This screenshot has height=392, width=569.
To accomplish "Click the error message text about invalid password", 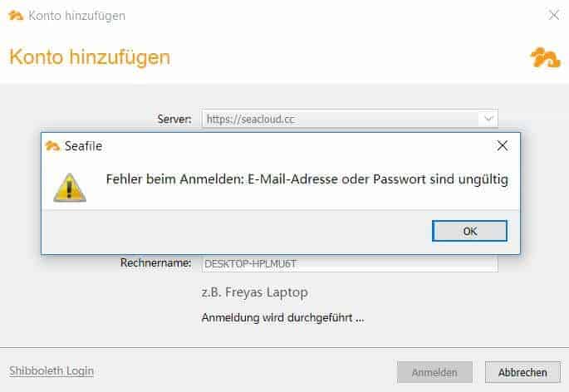I will point(307,179).
